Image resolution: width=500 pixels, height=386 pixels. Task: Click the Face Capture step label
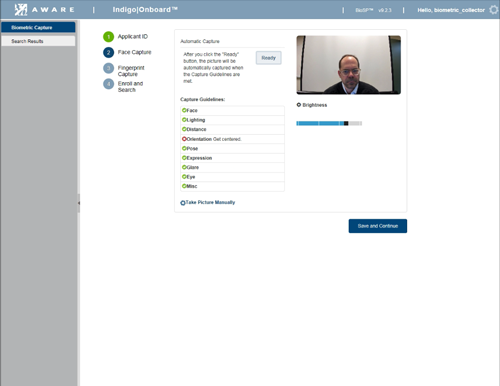[x=134, y=52]
